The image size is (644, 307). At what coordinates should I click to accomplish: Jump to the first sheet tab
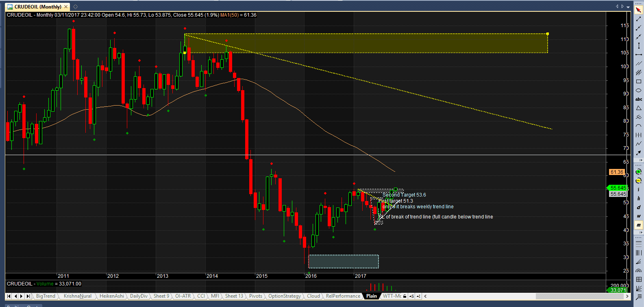[9, 296]
